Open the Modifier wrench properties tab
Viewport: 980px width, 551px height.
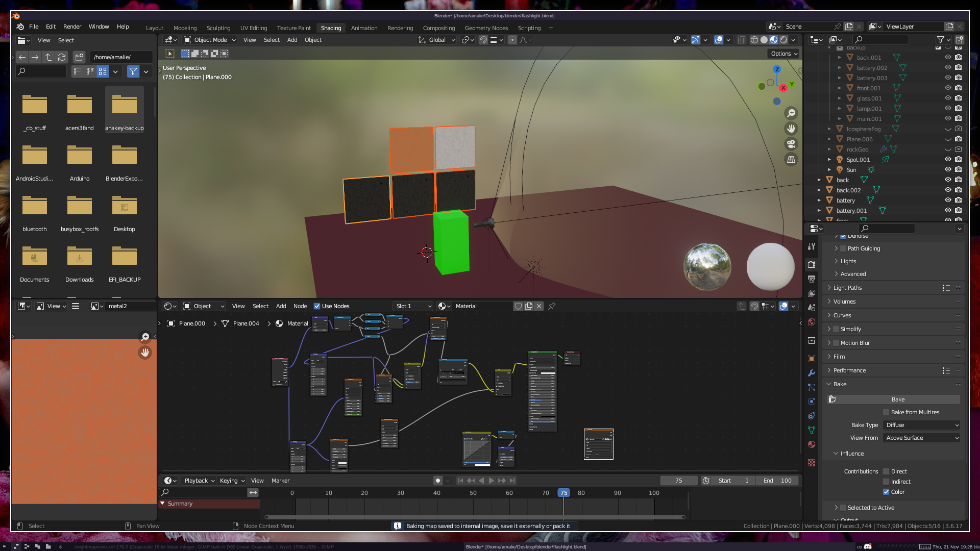812,373
